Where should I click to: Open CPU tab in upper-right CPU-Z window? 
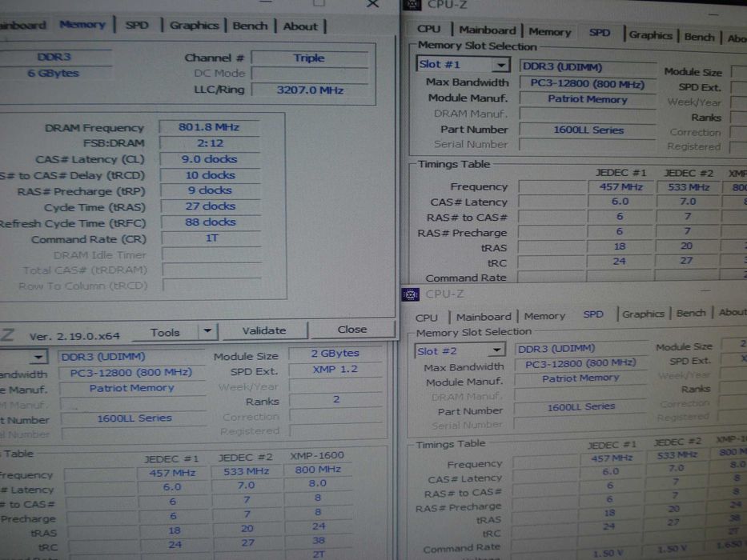428,29
